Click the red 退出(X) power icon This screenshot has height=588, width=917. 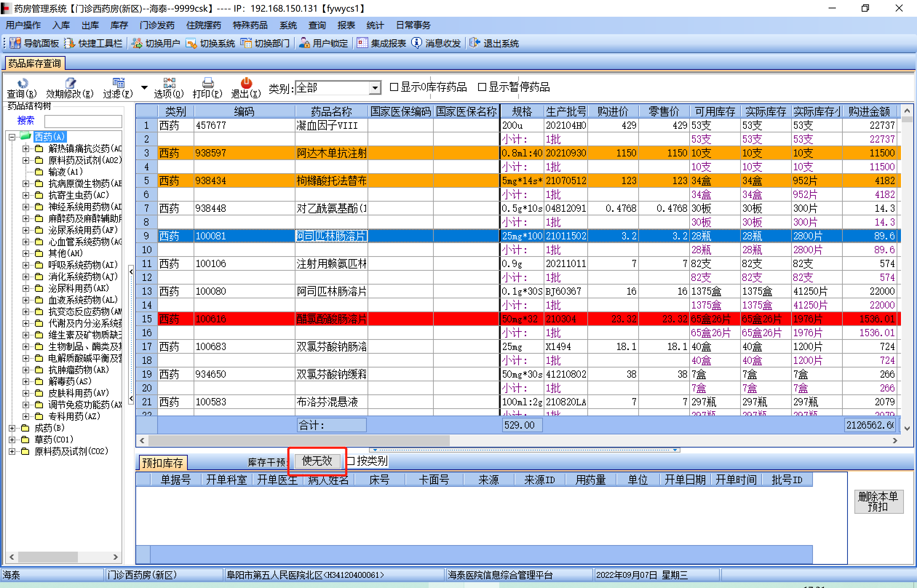246,83
